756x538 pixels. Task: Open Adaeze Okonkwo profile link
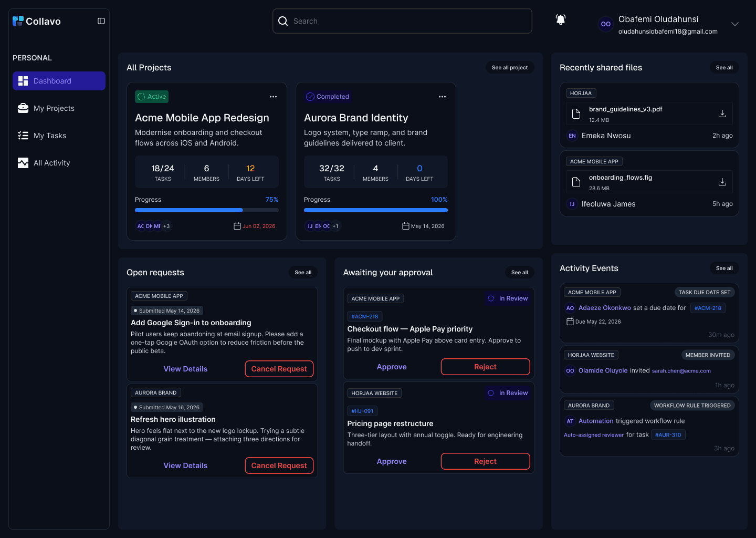pos(605,308)
